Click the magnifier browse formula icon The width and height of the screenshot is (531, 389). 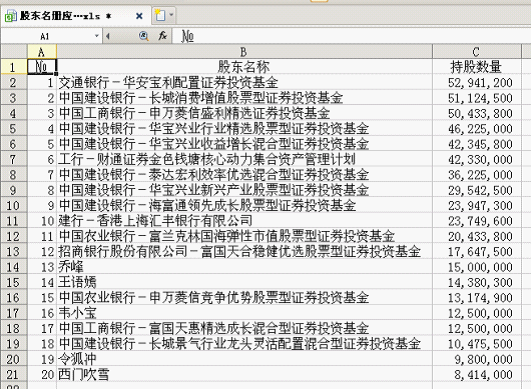144,36
